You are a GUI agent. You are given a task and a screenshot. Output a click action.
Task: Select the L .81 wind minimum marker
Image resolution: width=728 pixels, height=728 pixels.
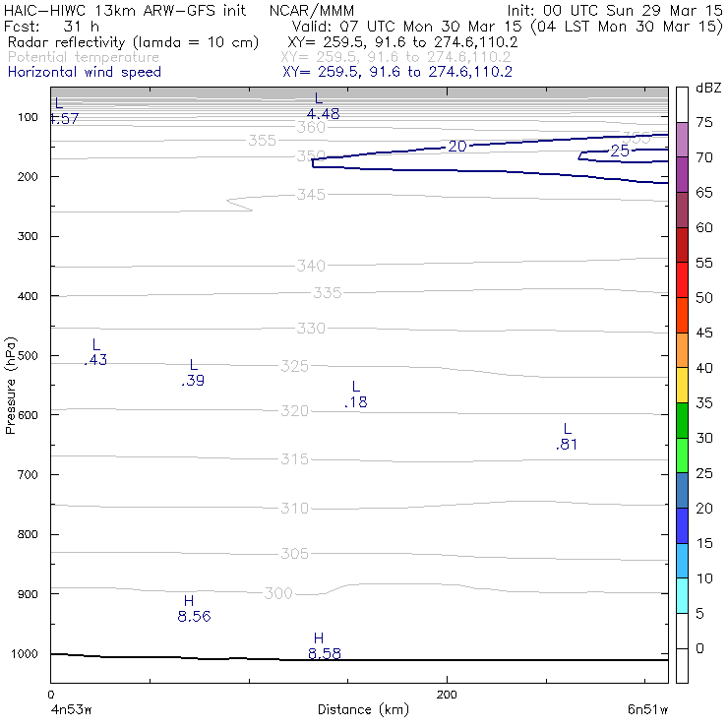pos(567,437)
